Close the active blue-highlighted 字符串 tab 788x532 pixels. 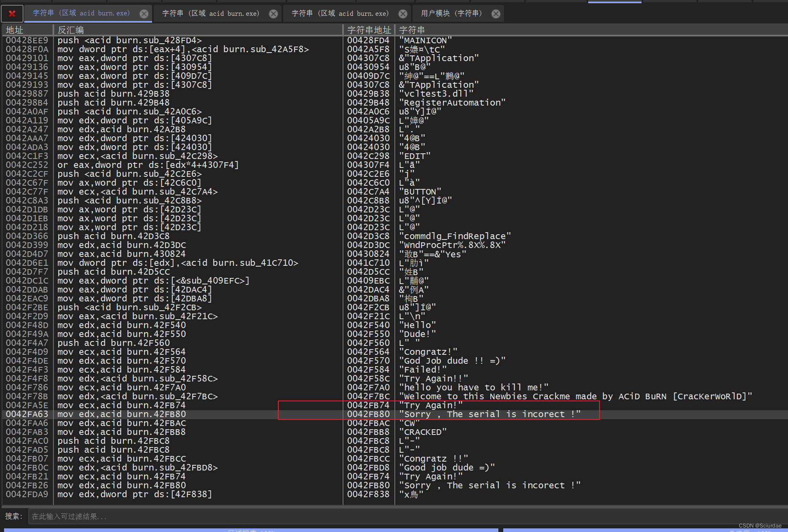click(144, 14)
